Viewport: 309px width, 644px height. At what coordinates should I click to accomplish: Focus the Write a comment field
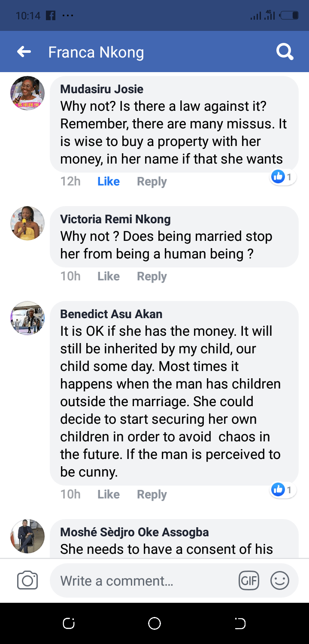pyautogui.click(x=142, y=581)
